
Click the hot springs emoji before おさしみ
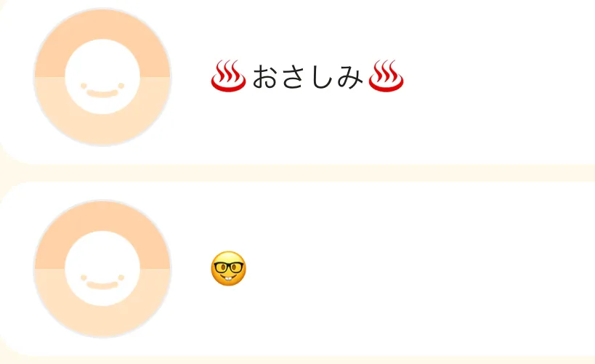point(228,76)
